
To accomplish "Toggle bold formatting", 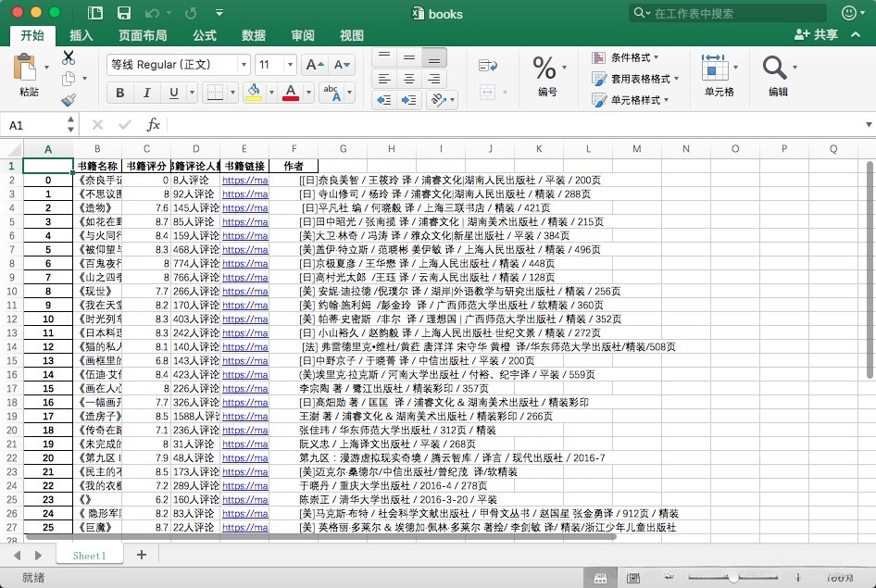I will (119, 92).
